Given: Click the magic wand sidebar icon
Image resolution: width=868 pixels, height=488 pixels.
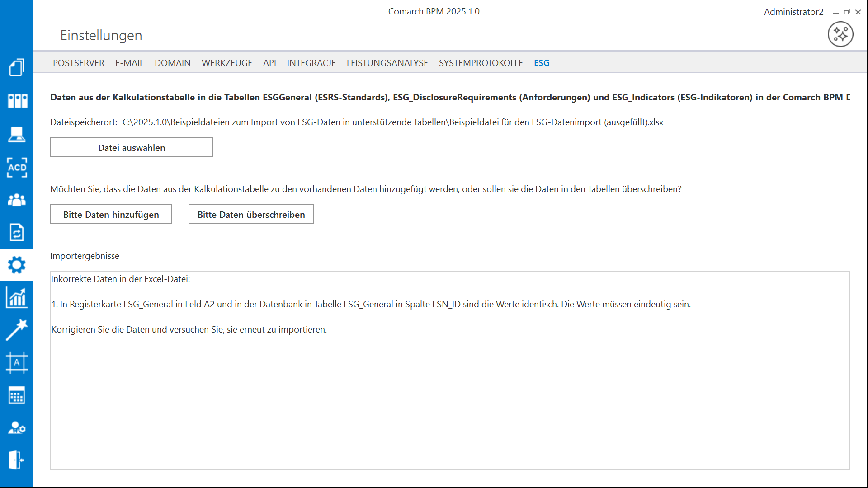Looking at the screenshot, I should click(17, 330).
